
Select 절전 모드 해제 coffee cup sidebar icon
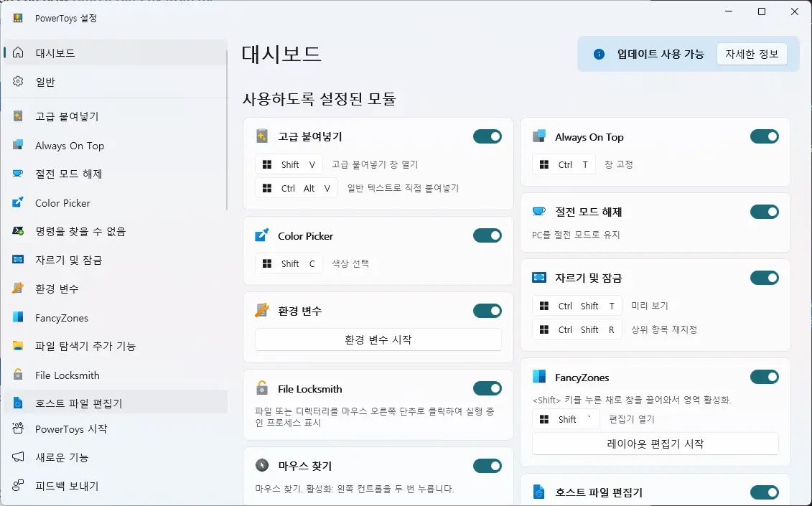18,174
